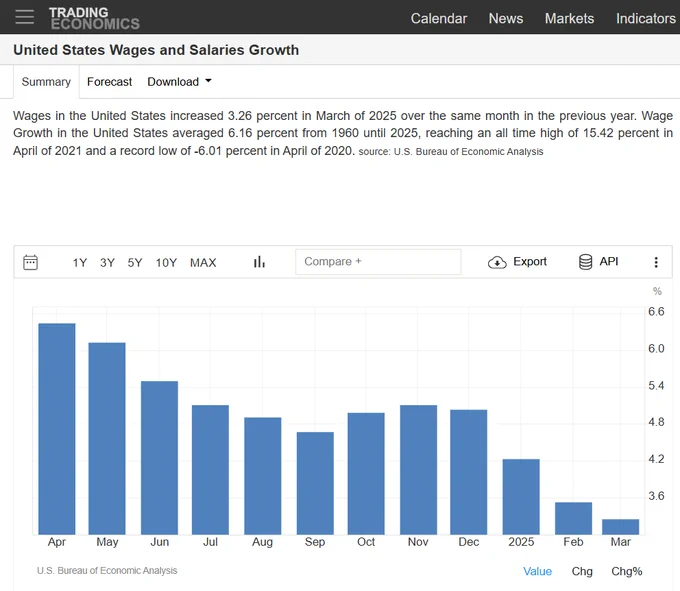This screenshot has height=591, width=680.
Task: Set chart range to 3Y
Action: [x=107, y=262]
